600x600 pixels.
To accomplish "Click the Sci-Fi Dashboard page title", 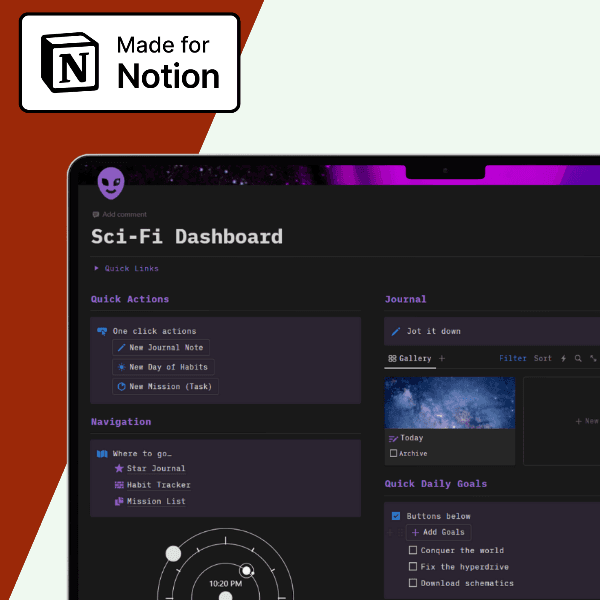I will [187, 236].
